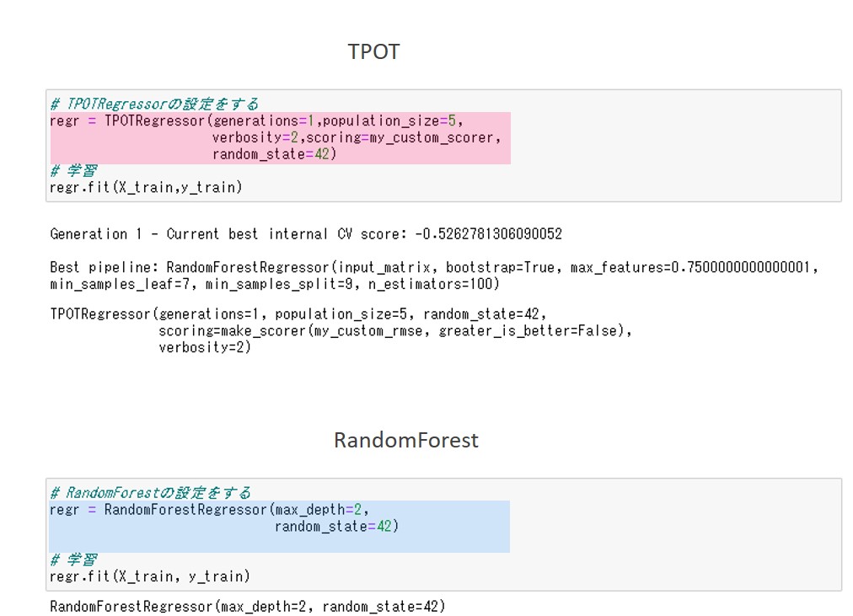Viewport: 853px width, 616px height.
Task: Click the min_samples_leaf=7 output line
Action: click(274, 284)
